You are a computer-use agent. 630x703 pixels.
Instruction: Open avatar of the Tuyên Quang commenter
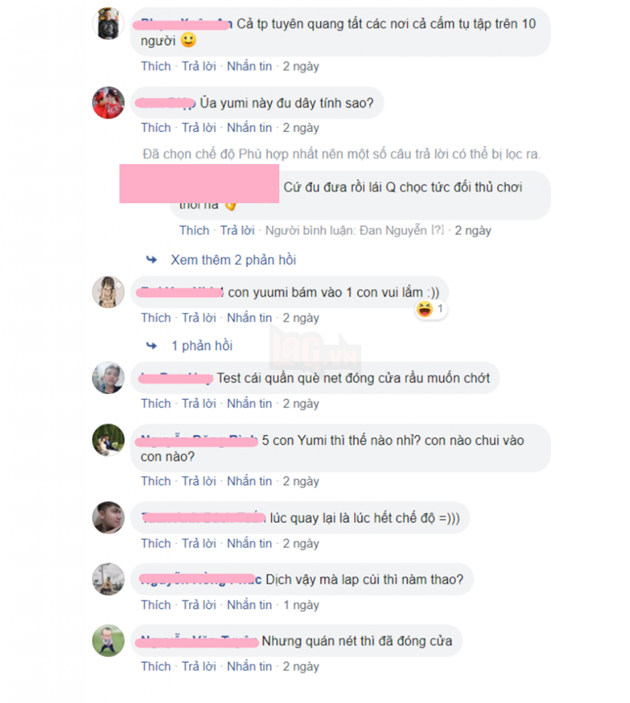(x=108, y=24)
